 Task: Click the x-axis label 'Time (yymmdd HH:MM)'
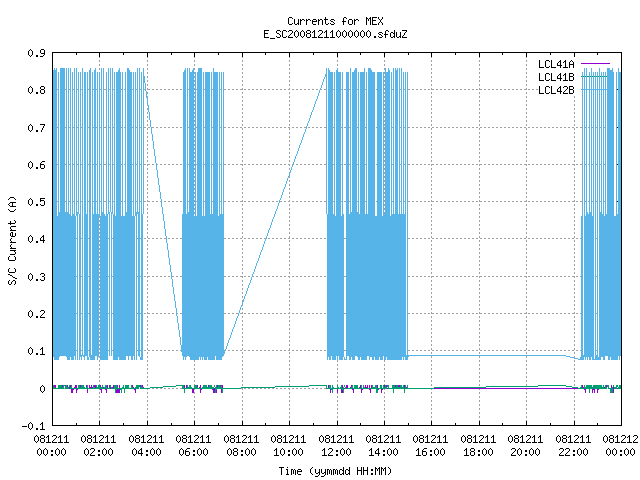click(x=335, y=471)
